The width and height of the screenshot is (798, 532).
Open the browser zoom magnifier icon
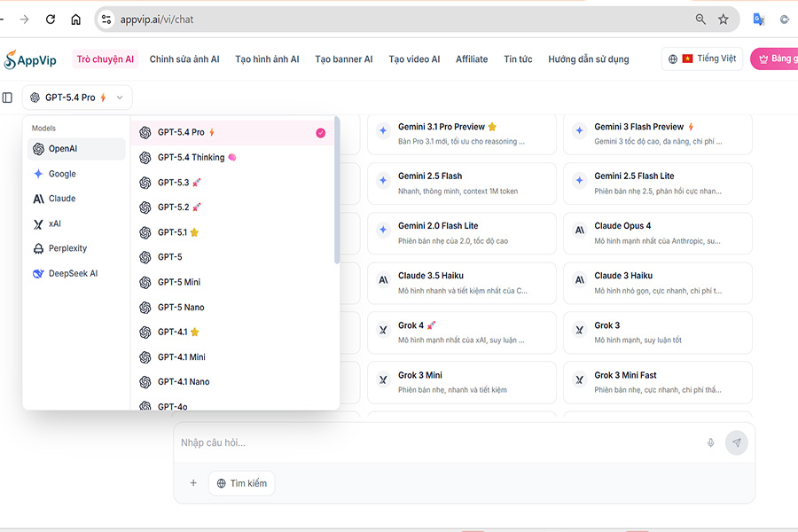point(700,19)
